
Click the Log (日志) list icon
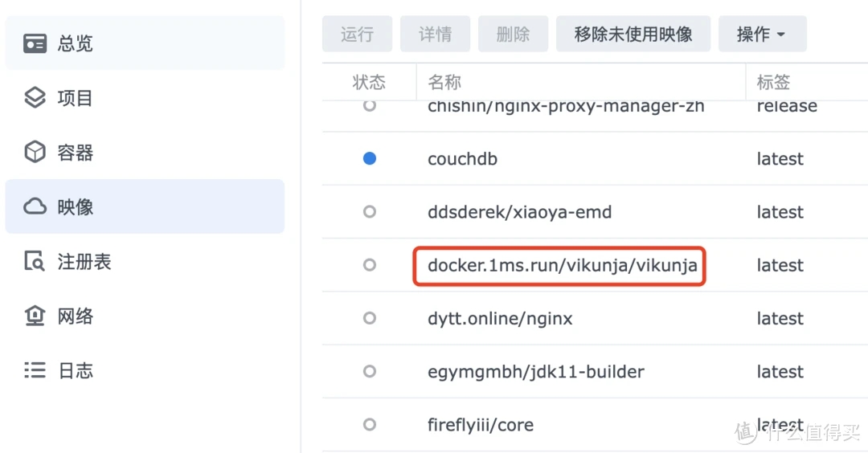(x=35, y=370)
